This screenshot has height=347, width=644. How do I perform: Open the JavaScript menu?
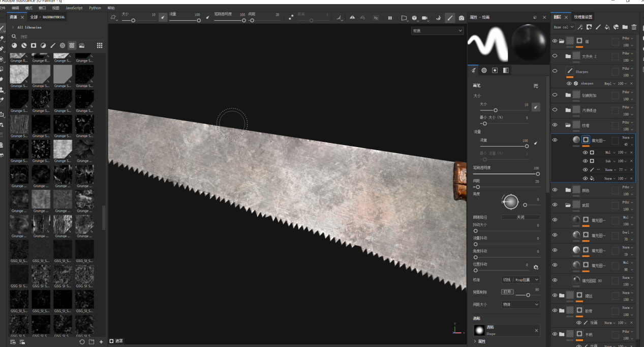point(74,8)
